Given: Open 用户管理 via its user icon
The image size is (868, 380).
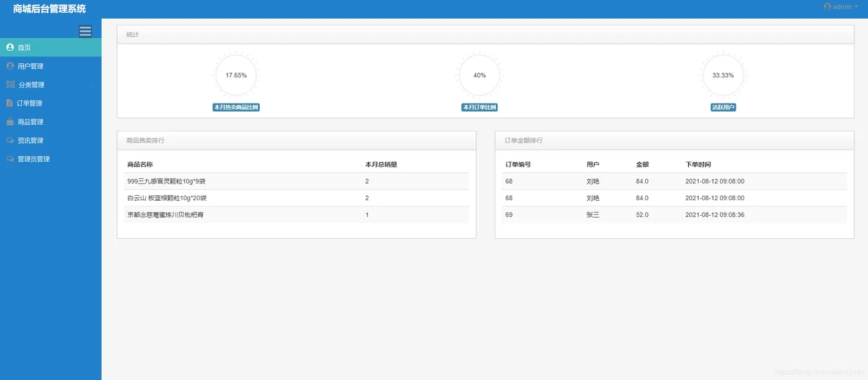Looking at the screenshot, I should click(10, 66).
